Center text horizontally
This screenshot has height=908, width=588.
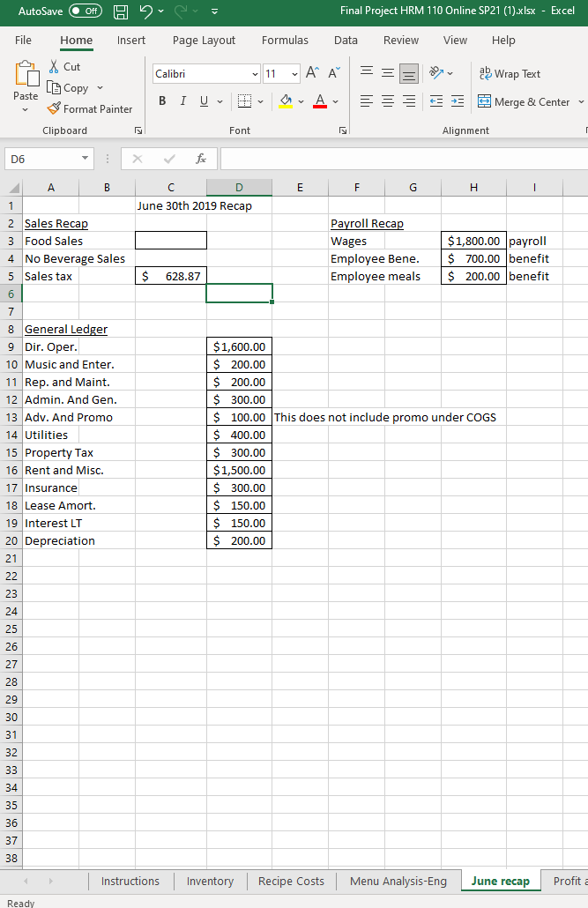(388, 101)
